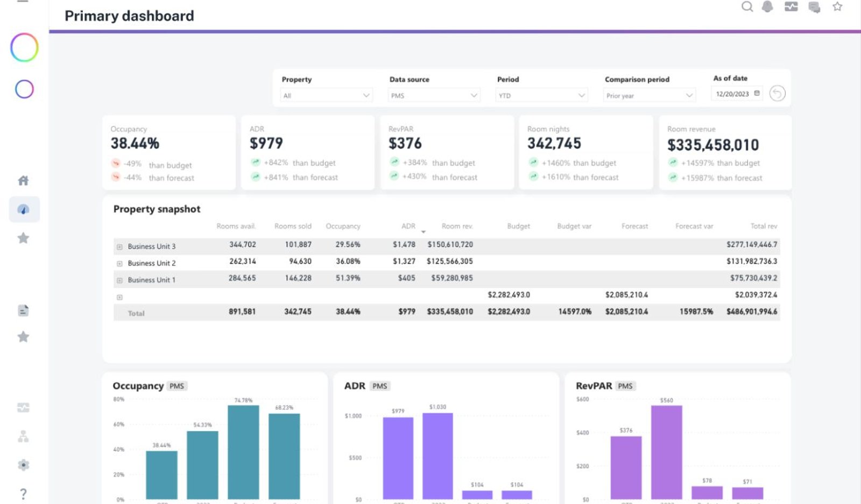Click the 342,745 Room nights KPI value
Viewport: 861px width, 504px height.
point(554,143)
